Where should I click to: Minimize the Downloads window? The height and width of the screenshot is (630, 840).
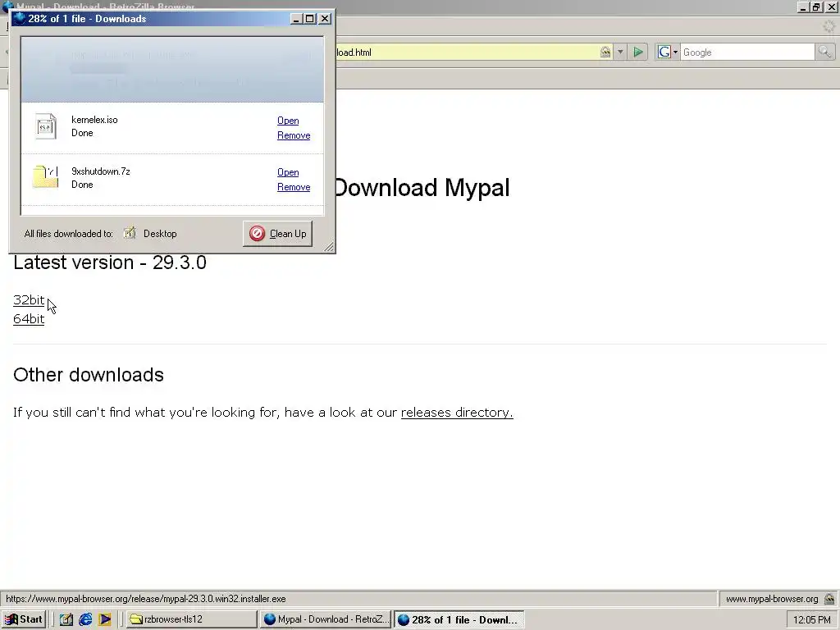click(296, 19)
